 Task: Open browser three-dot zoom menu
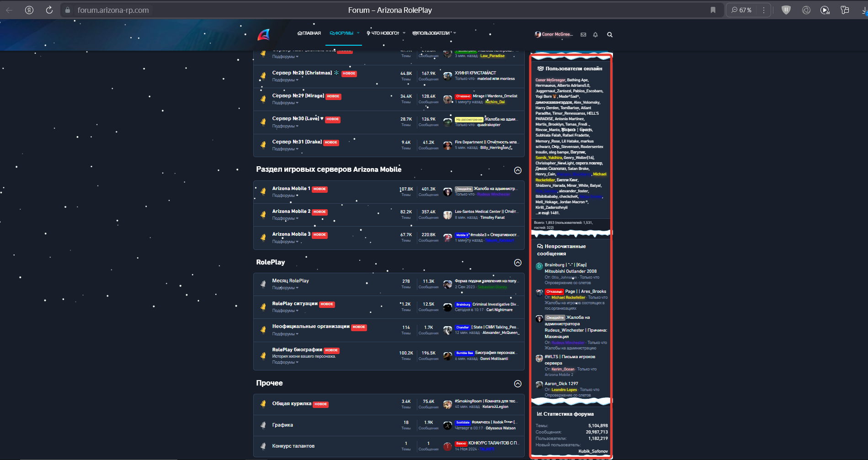click(x=764, y=10)
